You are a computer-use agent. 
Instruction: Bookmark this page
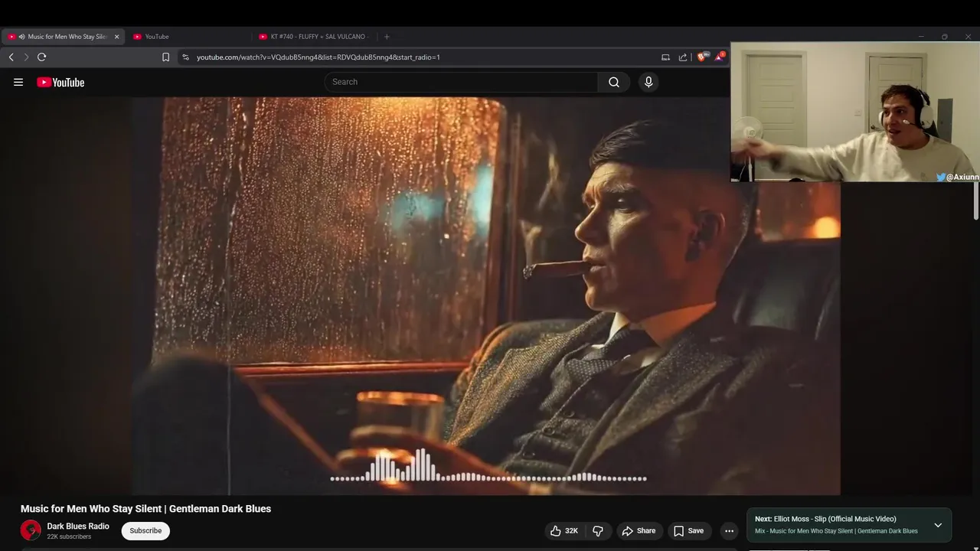click(165, 57)
